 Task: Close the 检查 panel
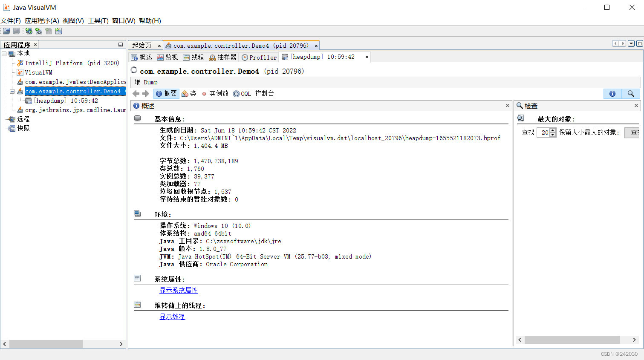click(x=636, y=105)
